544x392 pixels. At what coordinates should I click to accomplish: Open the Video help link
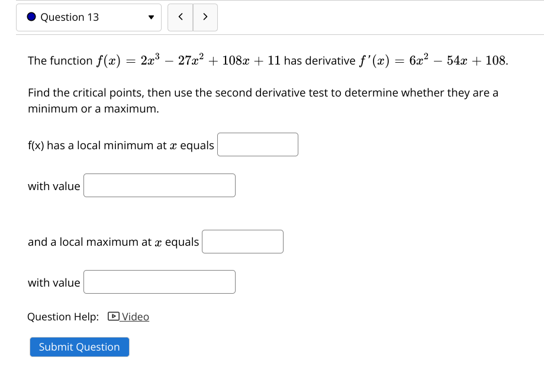(133, 317)
